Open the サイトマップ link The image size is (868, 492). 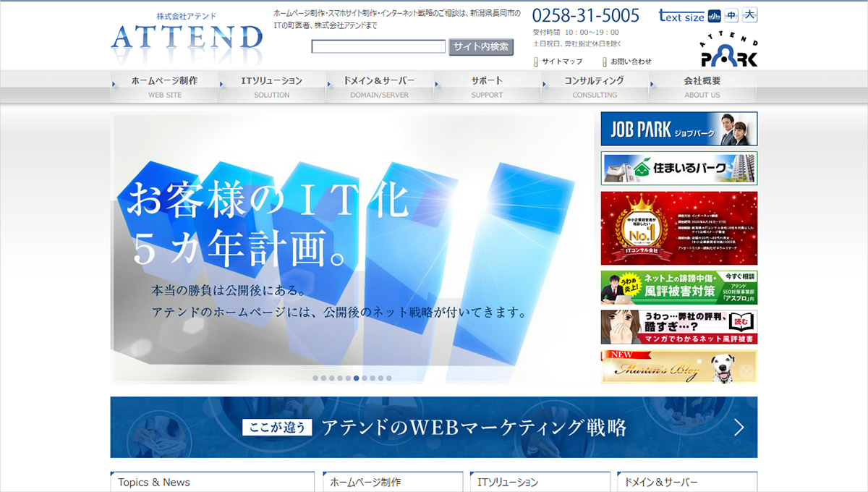(562, 61)
